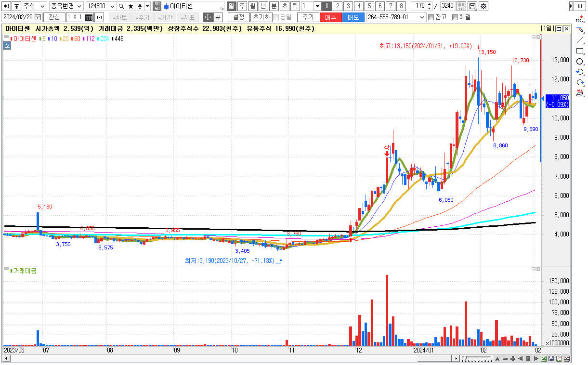Click the save disk icon in top toolbar
The width and height of the screenshot is (588, 365).
(x=472, y=6)
